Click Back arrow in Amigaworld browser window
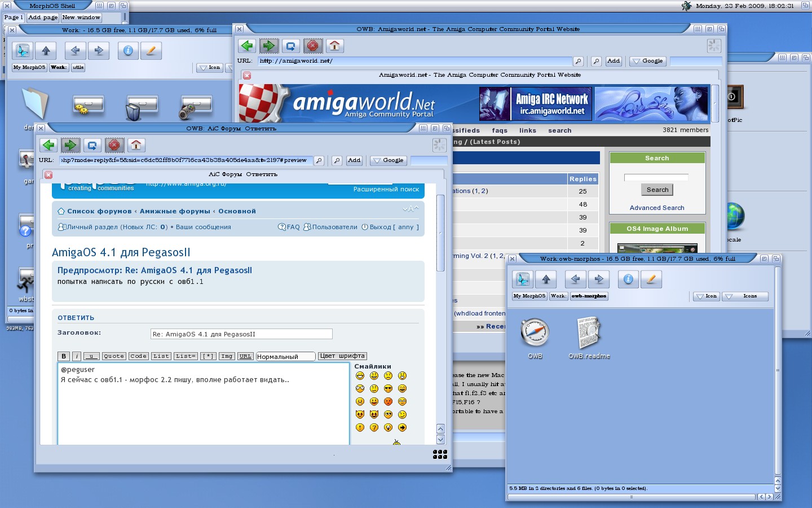The image size is (812, 508). click(247, 46)
